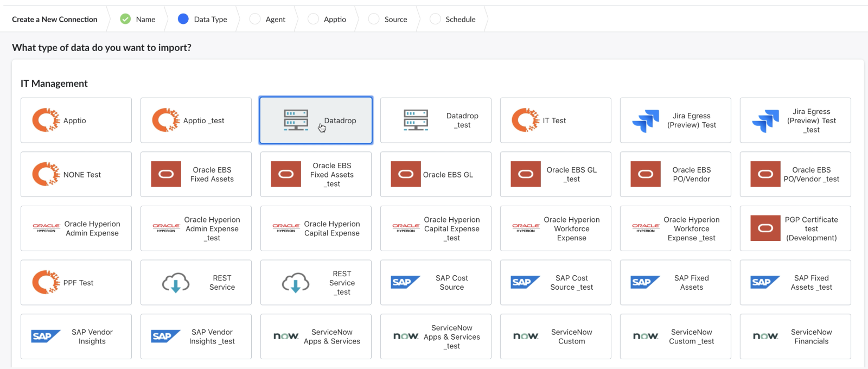The width and height of the screenshot is (868, 369).
Task: Pick Oracle Hyperion Workforce Expense card (non-test)
Action: point(556,228)
